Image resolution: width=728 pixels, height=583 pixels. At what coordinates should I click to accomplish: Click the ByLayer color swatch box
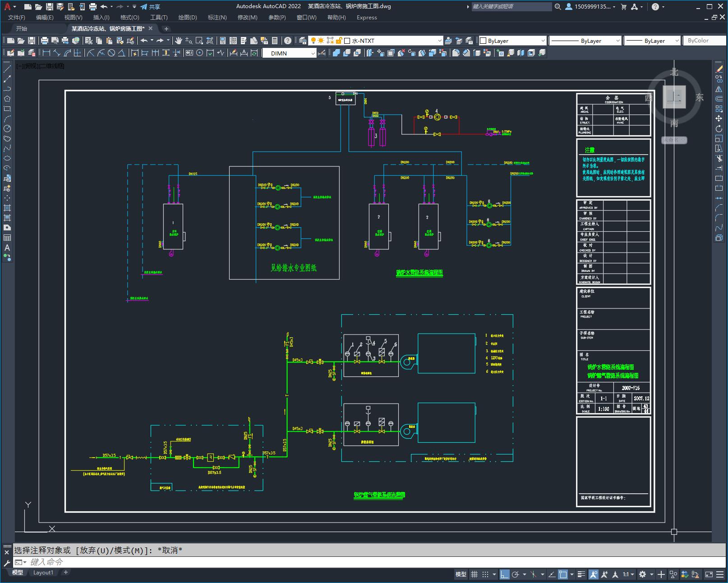coord(483,41)
